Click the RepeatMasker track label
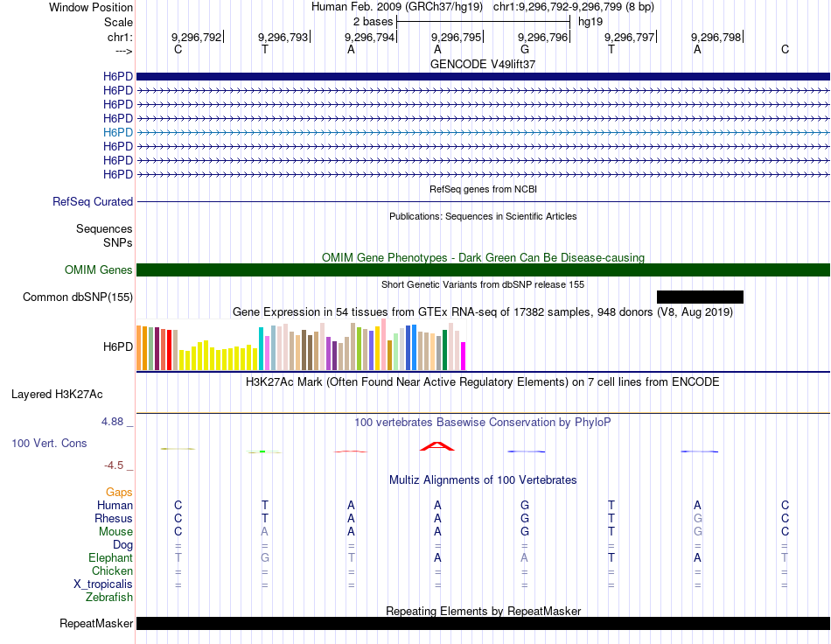This screenshot has height=644, width=831. tap(96, 623)
